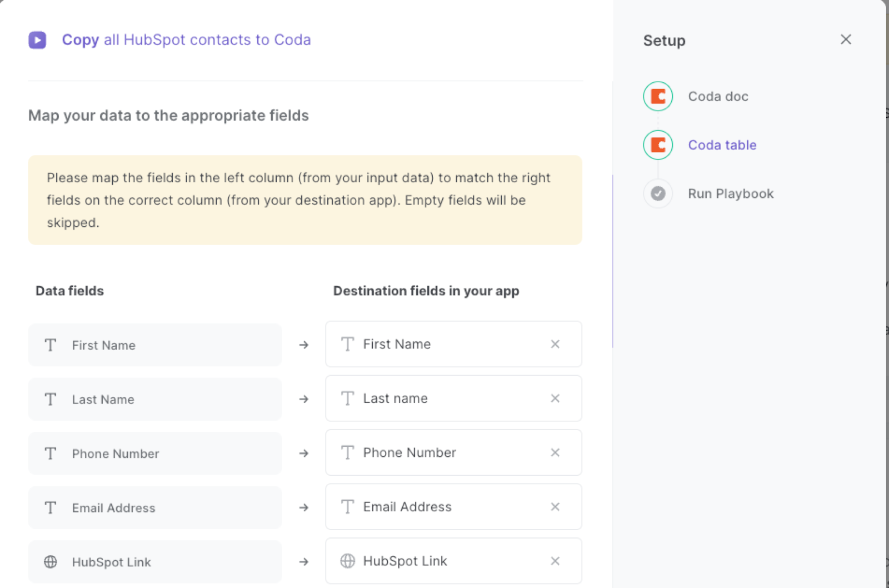This screenshot has height=588, width=889.
Task: Click 'Destination fields in your app' heading
Action: coord(426,291)
